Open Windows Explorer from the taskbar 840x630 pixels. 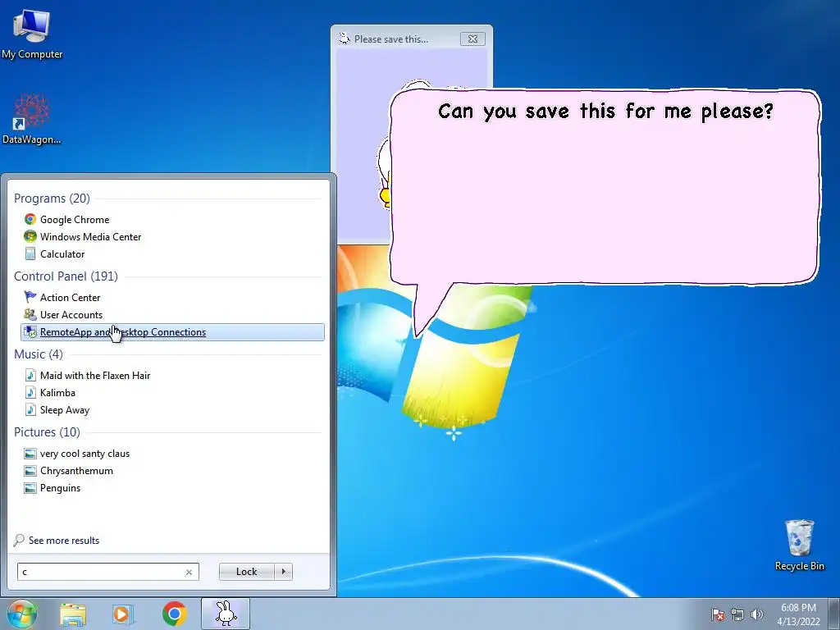point(73,614)
